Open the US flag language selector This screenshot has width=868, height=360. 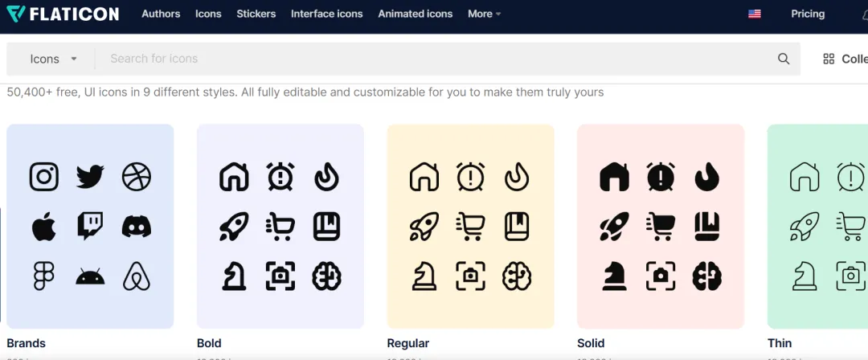click(754, 14)
